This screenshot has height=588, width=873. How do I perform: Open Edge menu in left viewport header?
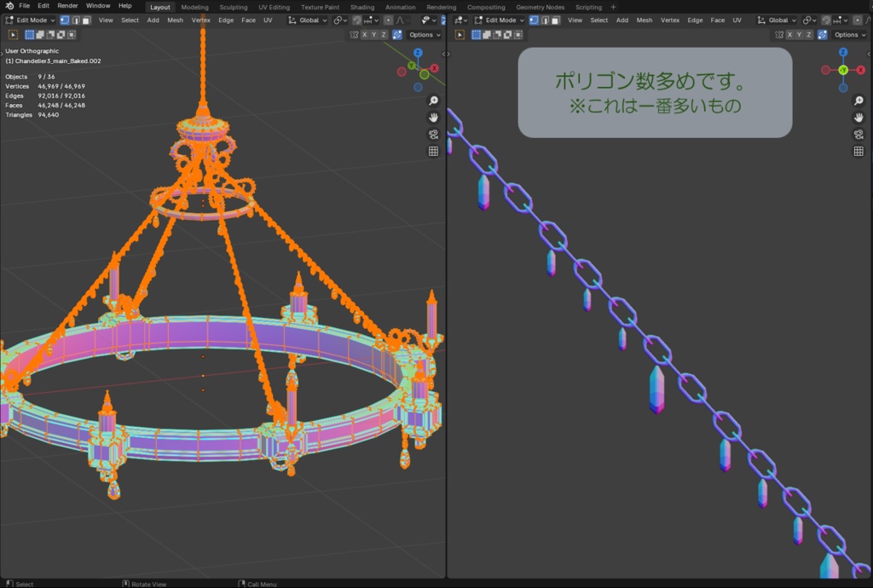226,20
